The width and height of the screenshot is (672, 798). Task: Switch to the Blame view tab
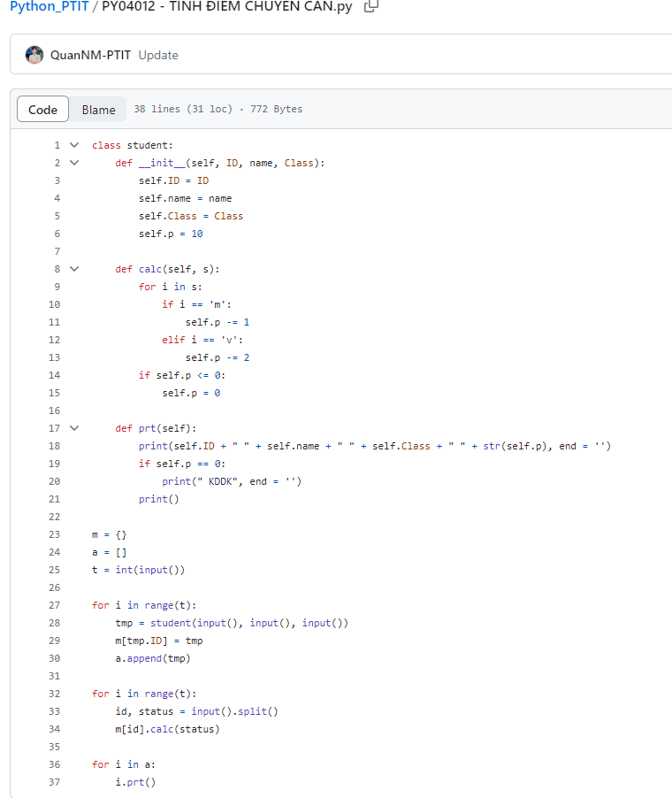(x=98, y=110)
